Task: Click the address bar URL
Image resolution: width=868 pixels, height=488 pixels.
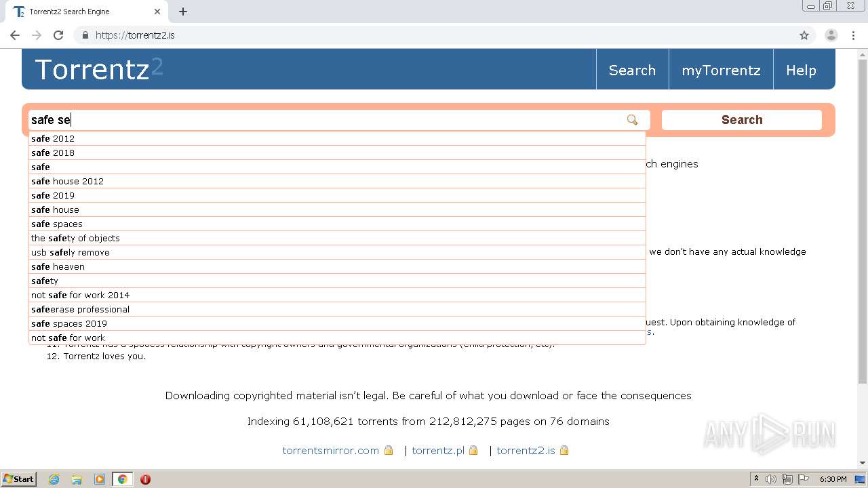Action: coord(135,35)
